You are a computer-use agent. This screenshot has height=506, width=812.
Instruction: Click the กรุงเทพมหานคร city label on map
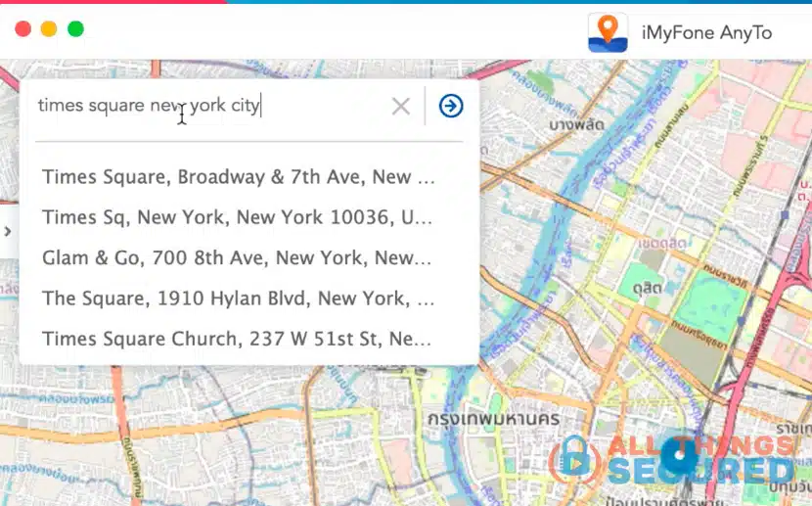coord(478,419)
